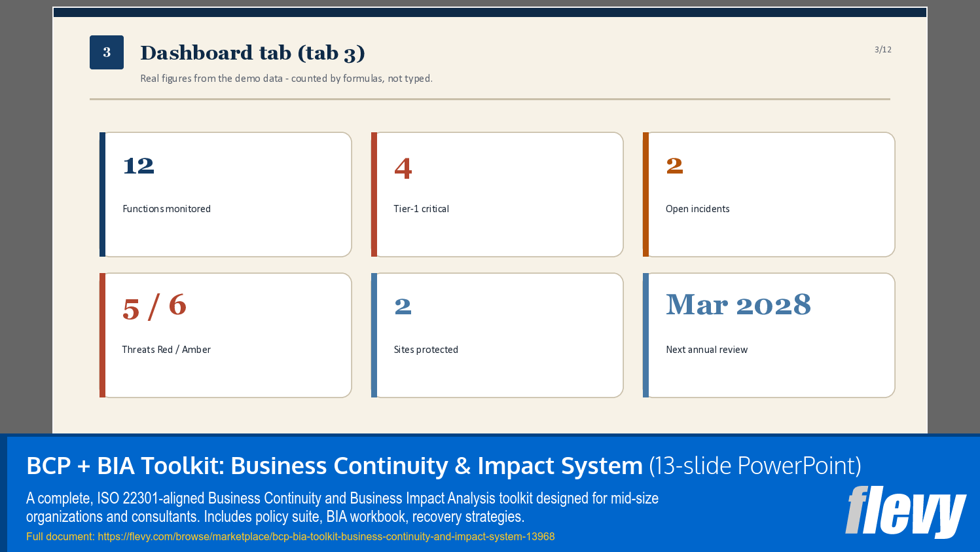This screenshot has width=980, height=552.
Task: Open the flevy.com full document link
Action: (326, 536)
